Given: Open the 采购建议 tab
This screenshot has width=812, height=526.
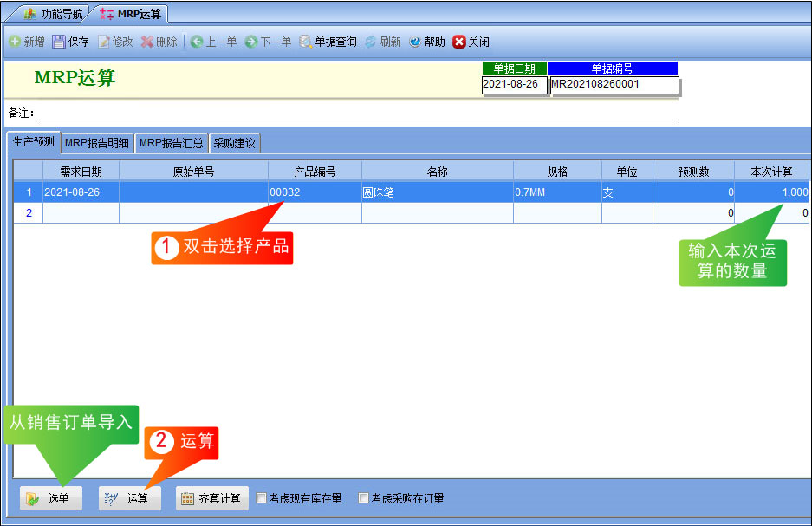Looking at the screenshot, I should (234, 143).
